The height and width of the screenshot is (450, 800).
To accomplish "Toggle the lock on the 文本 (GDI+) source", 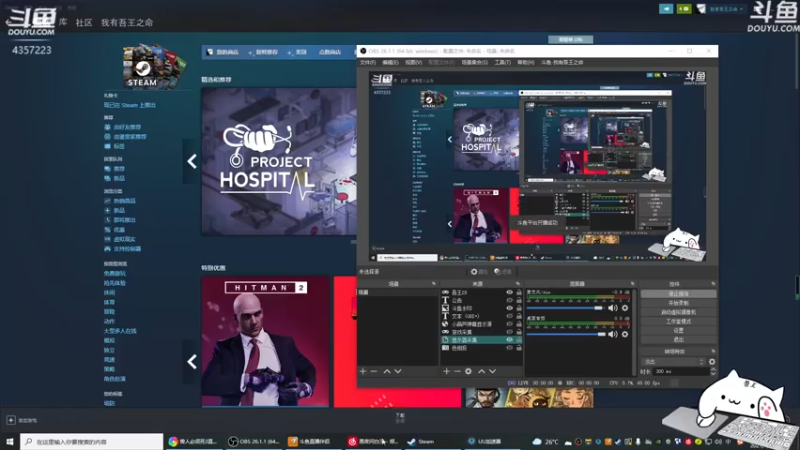I will point(519,316).
